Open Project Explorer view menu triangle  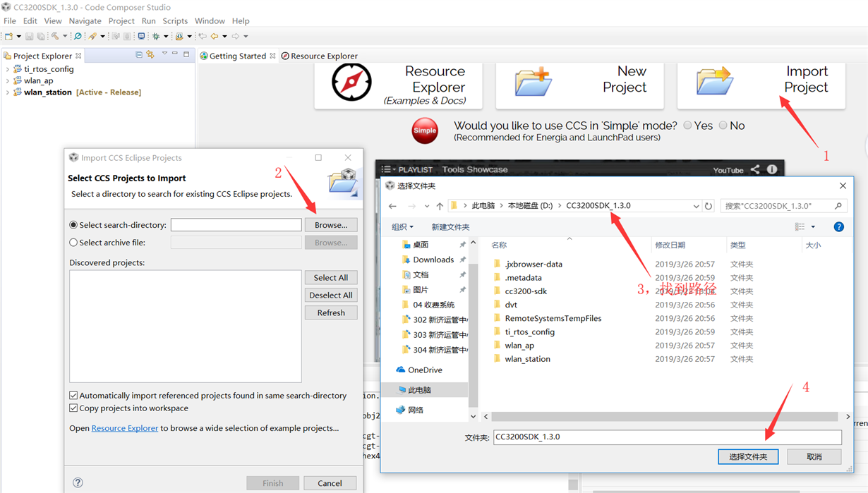tap(164, 54)
